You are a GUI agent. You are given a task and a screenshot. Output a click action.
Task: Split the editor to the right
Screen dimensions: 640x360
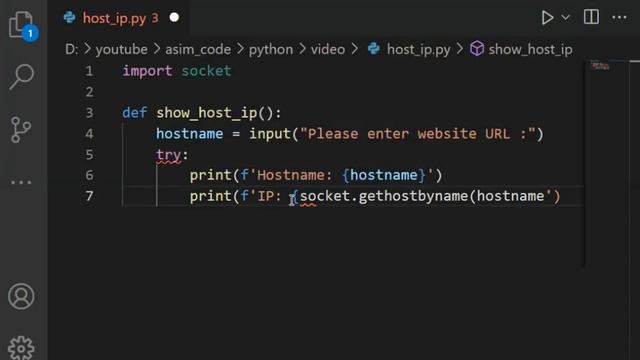(x=591, y=17)
